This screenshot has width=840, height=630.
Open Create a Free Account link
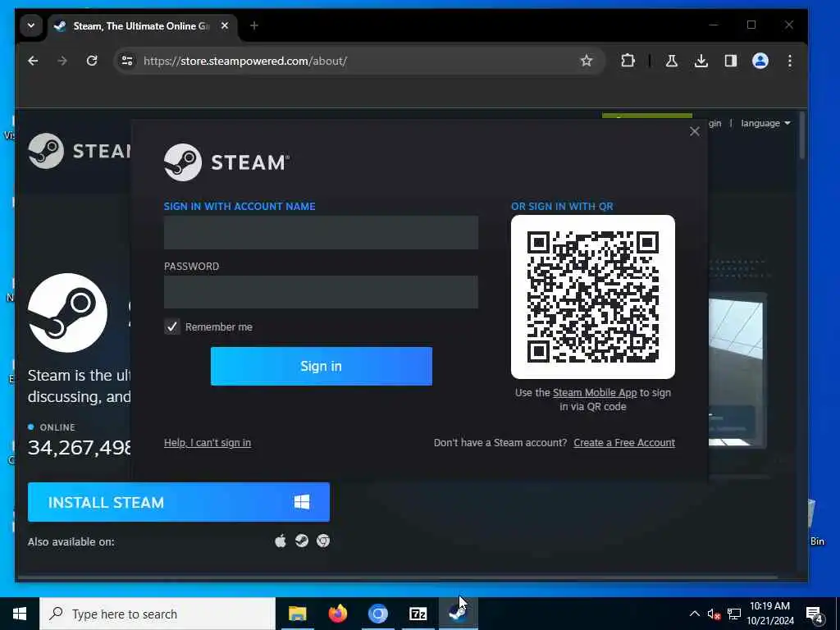(x=624, y=442)
